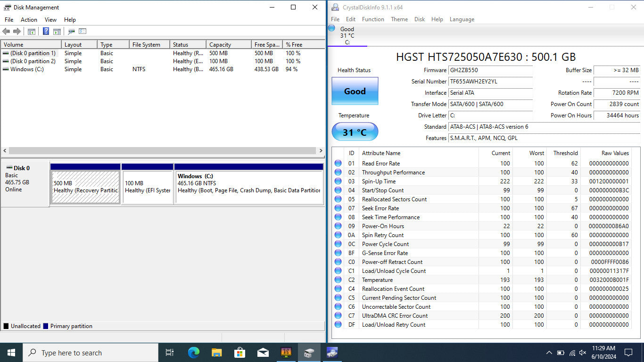
Task: Click the back arrow in Disk Management toolbar
Action: (6, 32)
